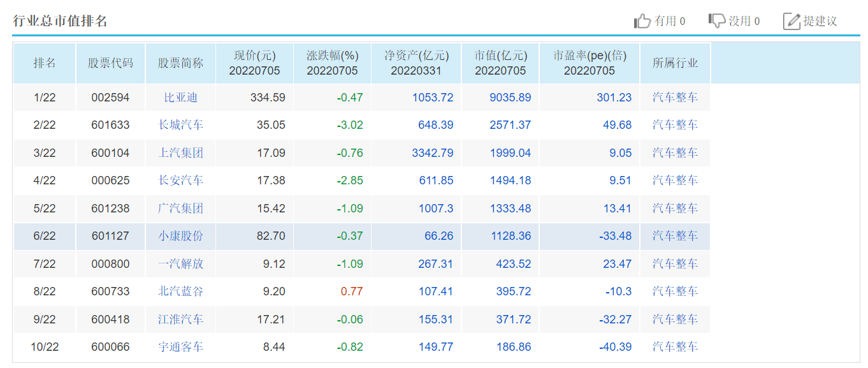Click market value 2571.37

click(x=510, y=125)
